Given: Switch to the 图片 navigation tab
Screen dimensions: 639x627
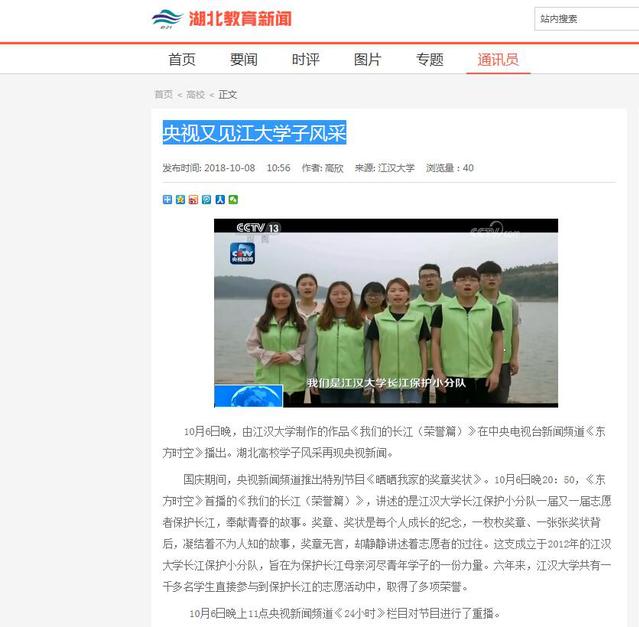Looking at the screenshot, I should (x=367, y=59).
